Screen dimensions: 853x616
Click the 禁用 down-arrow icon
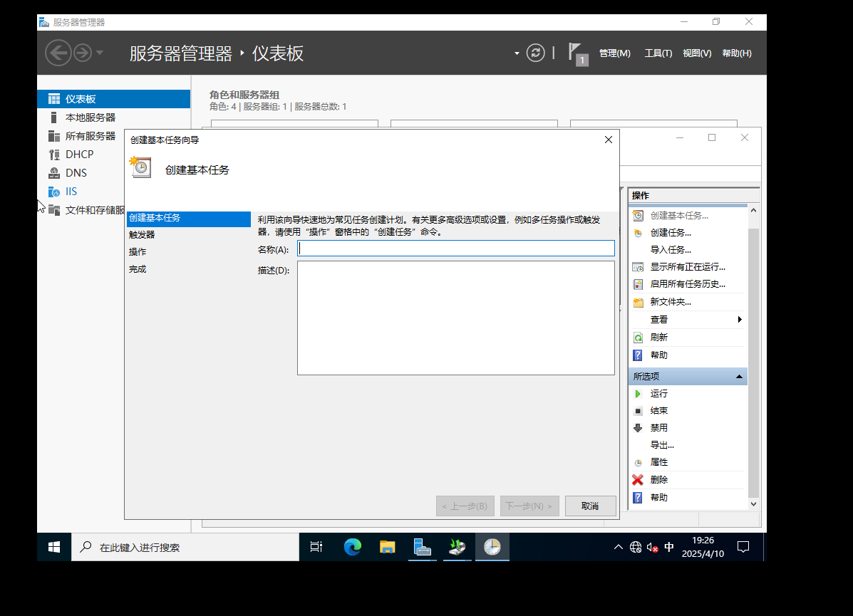(638, 428)
